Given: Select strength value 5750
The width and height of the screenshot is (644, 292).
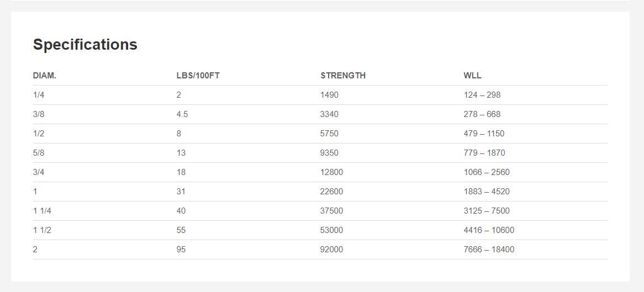Looking at the screenshot, I should (329, 134).
